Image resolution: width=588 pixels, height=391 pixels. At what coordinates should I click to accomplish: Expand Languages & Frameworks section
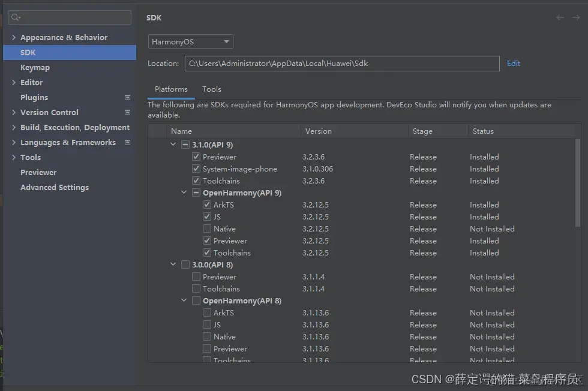click(14, 143)
